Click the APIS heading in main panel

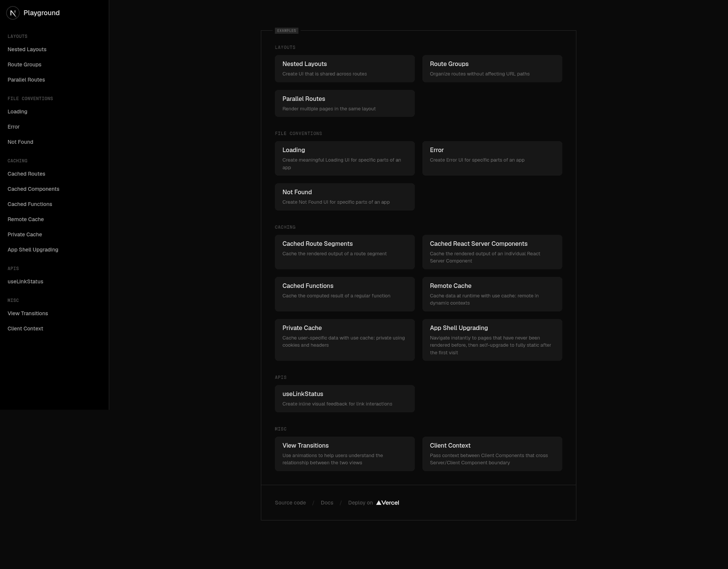coord(281,377)
